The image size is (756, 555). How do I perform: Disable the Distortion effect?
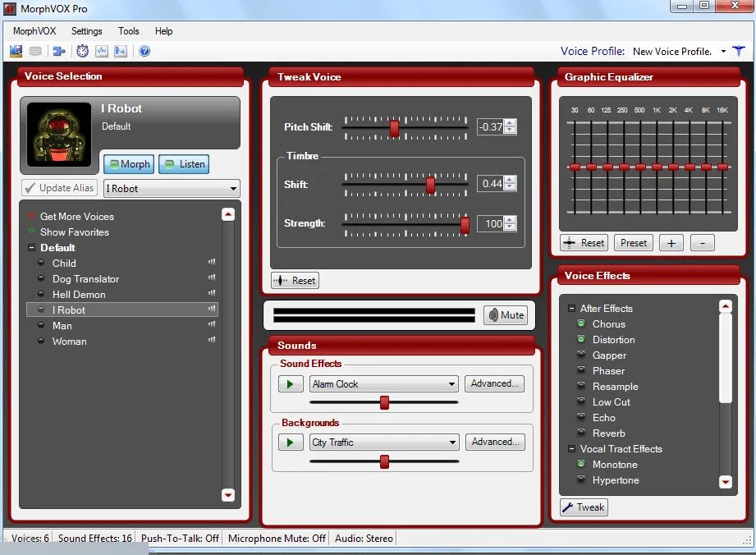tap(581, 339)
